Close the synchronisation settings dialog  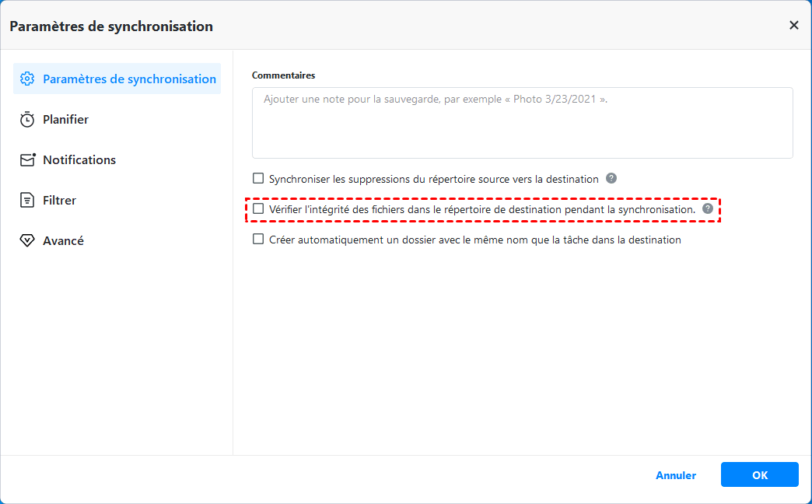pos(794,25)
